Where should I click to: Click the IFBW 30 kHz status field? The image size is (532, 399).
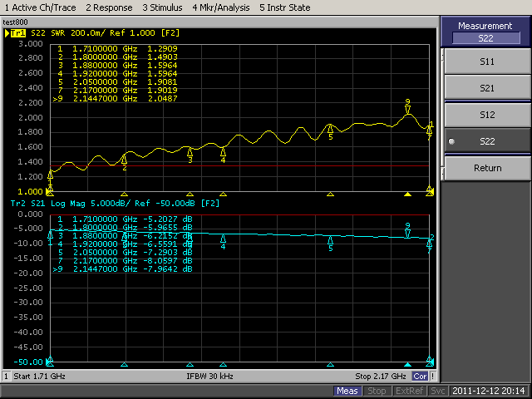[209, 377]
